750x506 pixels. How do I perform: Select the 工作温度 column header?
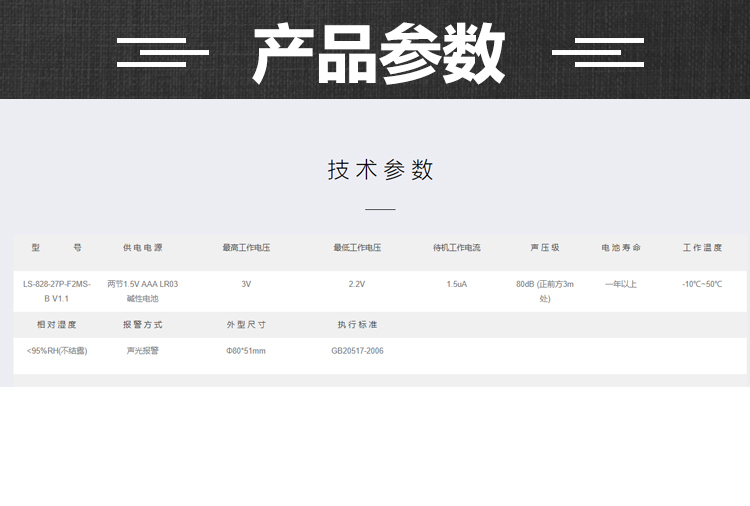(x=702, y=247)
